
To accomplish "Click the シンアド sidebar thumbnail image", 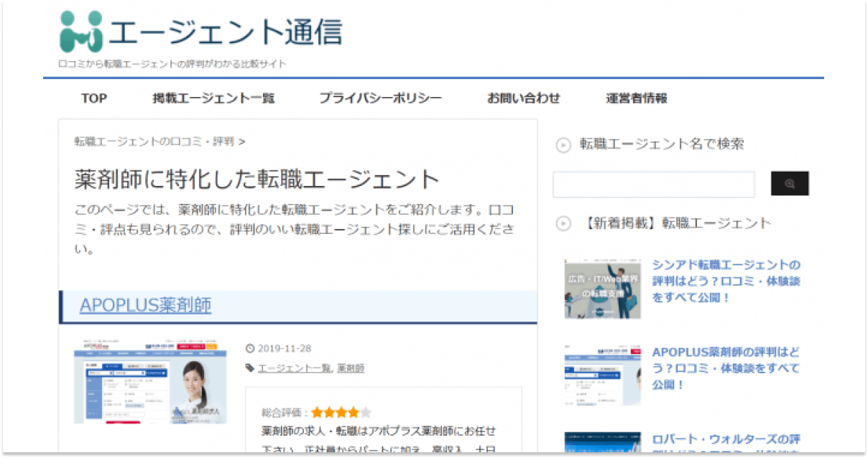I will tap(602, 289).
